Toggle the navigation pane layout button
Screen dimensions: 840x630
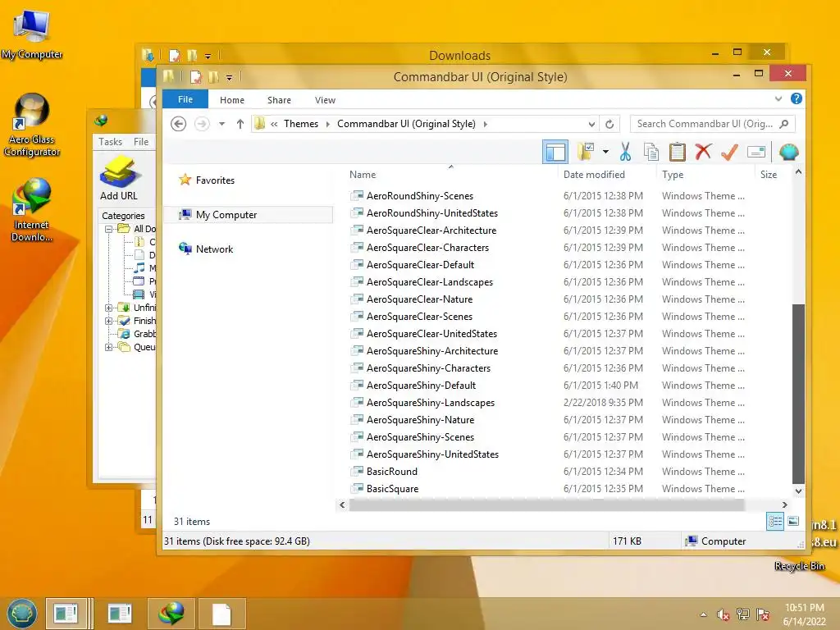pyautogui.click(x=555, y=152)
